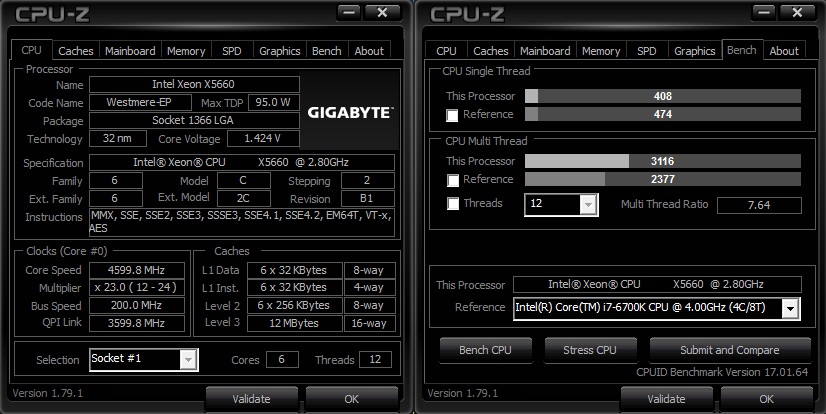Switch to Mainboard tab in left window
This screenshot has height=414, width=826.
(x=130, y=51)
